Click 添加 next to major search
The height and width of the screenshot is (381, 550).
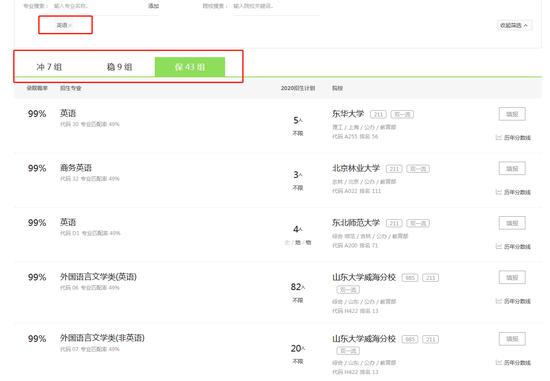tap(153, 6)
